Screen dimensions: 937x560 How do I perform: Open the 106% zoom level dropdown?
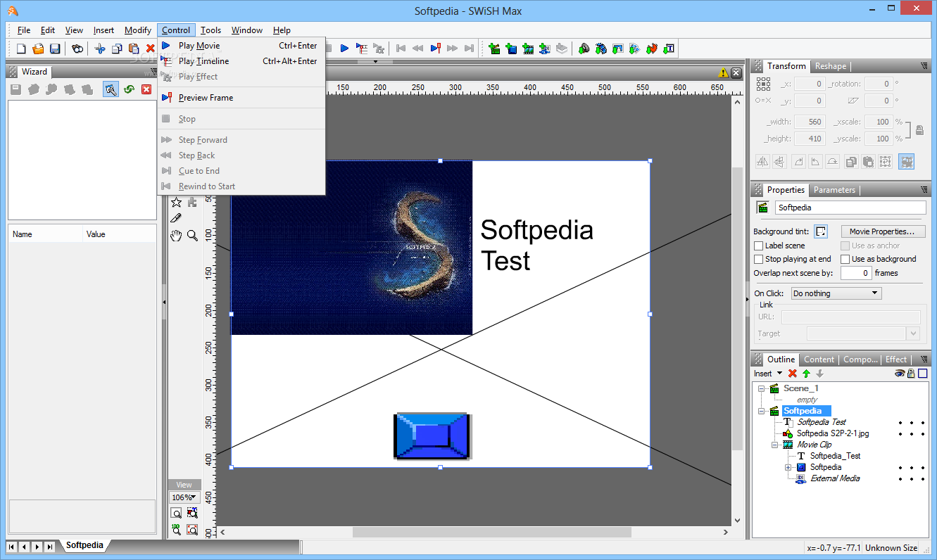pos(184,497)
